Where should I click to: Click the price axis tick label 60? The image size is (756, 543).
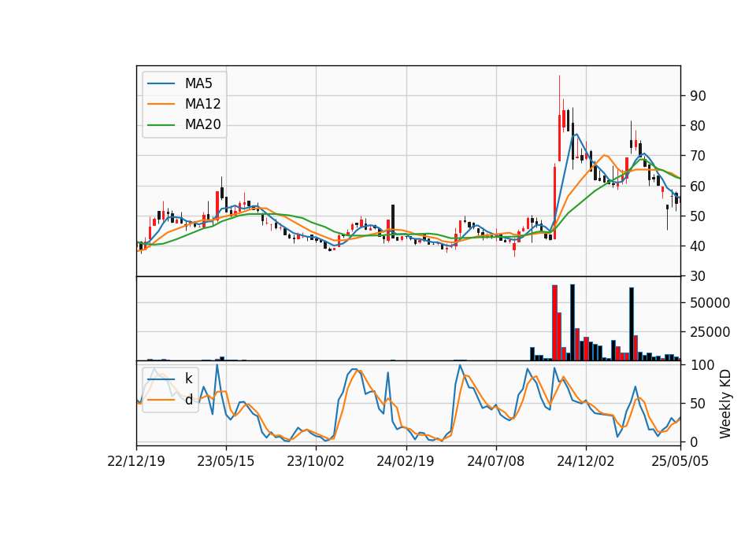tap(698, 186)
